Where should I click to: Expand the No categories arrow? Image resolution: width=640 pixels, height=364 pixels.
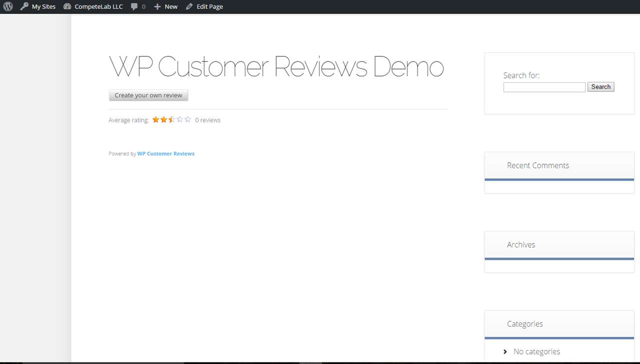505,352
